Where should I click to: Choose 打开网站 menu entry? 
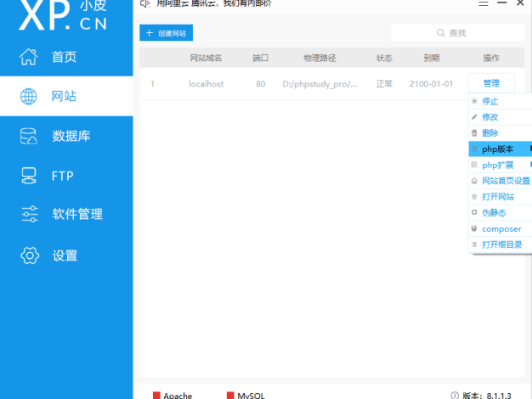pyautogui.click(x=500, y=197)
